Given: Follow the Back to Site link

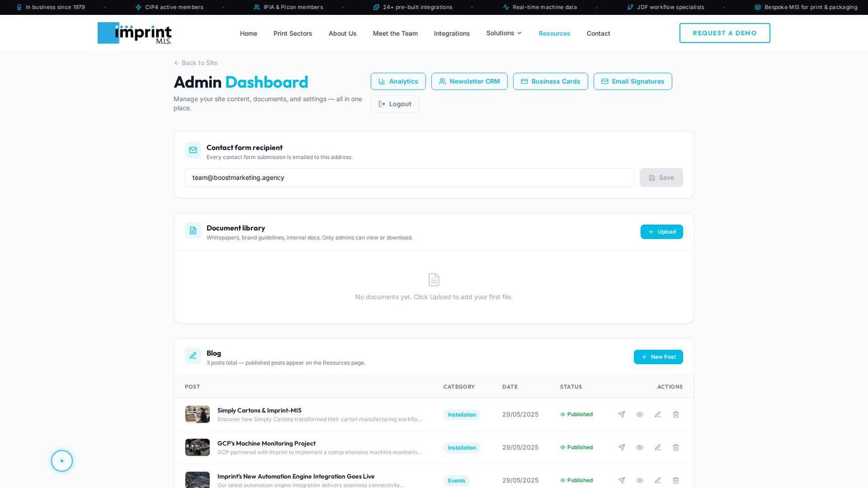Looking at the screenshot, I should point(195,63).
